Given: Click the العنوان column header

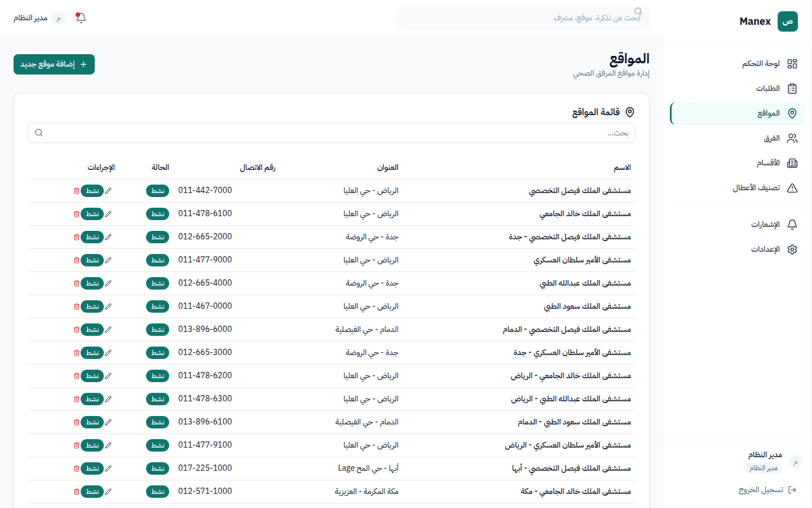Looking at the screenshot, I should click(388, 168).
